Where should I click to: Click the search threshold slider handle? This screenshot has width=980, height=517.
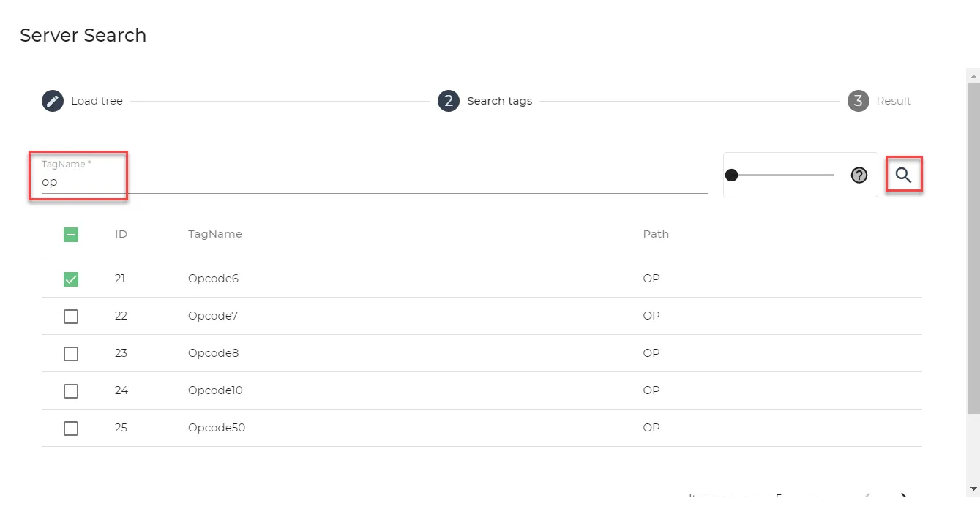point(731,175)
